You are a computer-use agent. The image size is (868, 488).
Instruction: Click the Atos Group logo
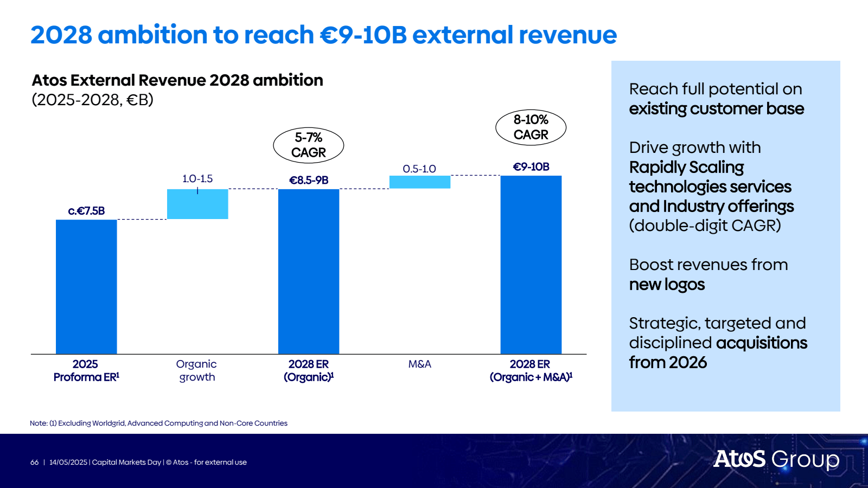coord(776,460)
